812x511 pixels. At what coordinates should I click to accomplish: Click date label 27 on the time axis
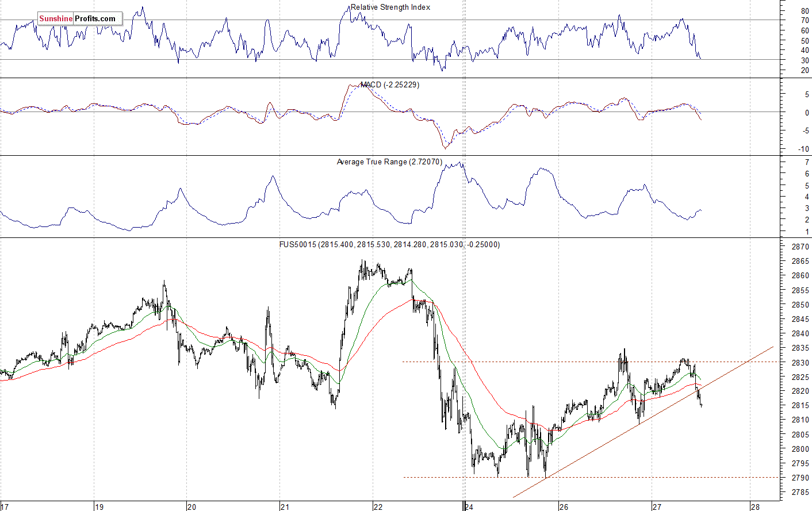tap(657, 507)
